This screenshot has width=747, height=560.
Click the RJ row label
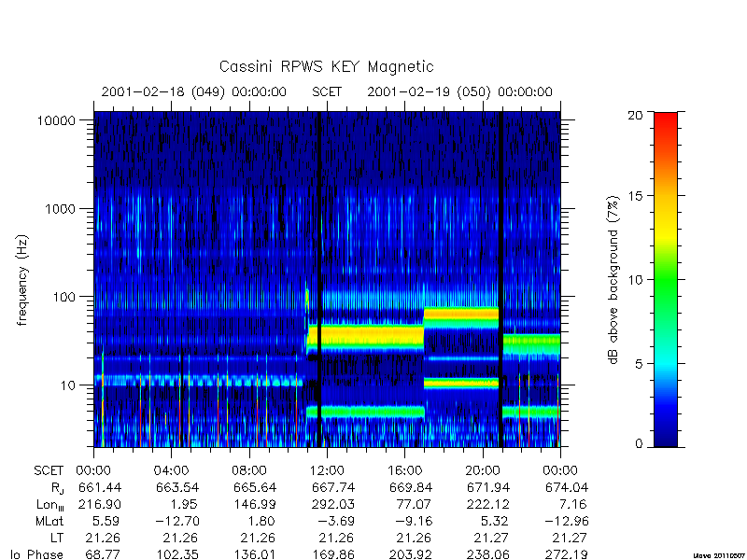click(57, 488)
